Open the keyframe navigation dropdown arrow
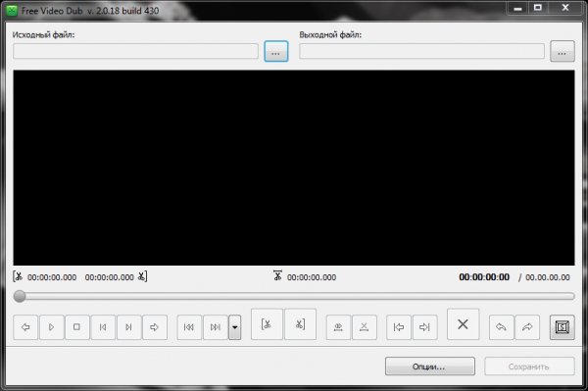Screen dimensions: 588x391 pyautogui.click(x=235, y=327)
